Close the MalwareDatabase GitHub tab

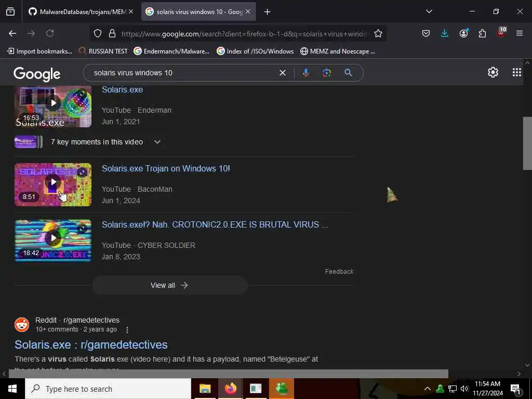pos(131,12)
